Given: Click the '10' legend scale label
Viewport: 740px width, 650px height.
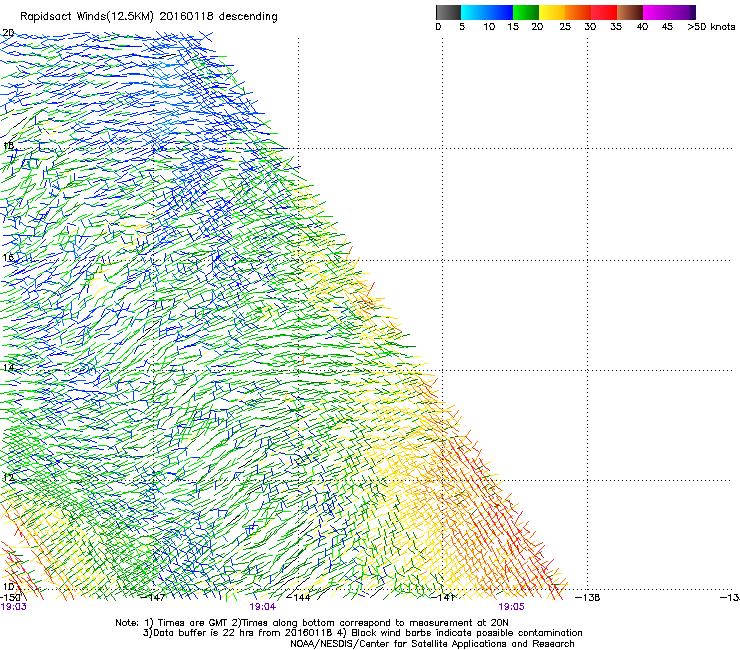Looking at the screenshot, I should pos(489,27).
